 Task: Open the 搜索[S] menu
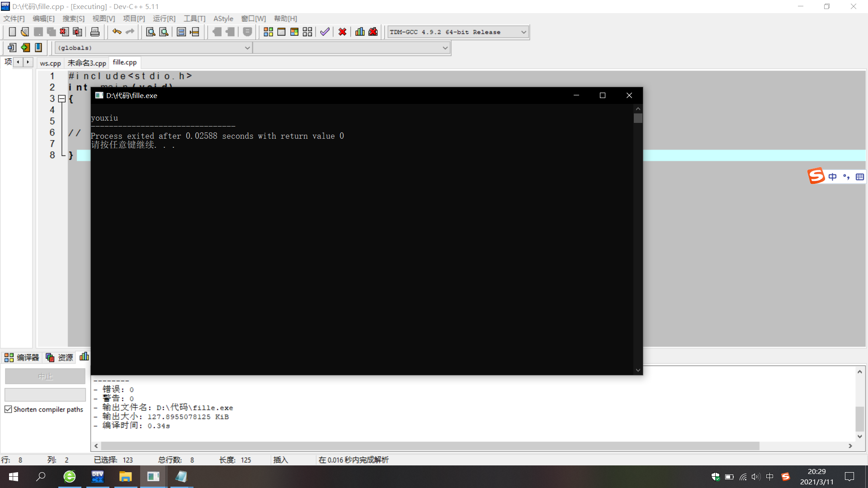pos(73,19)
